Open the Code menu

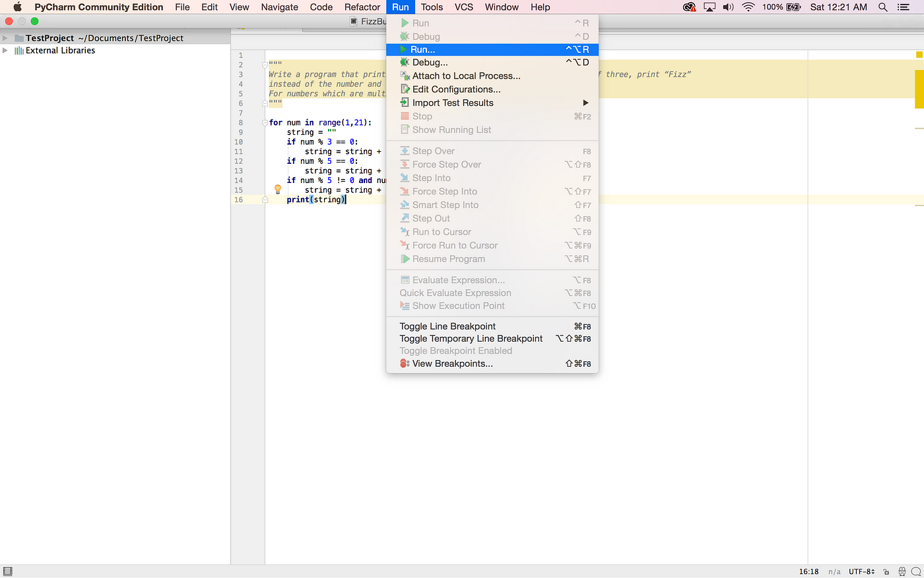pos(321,7)
